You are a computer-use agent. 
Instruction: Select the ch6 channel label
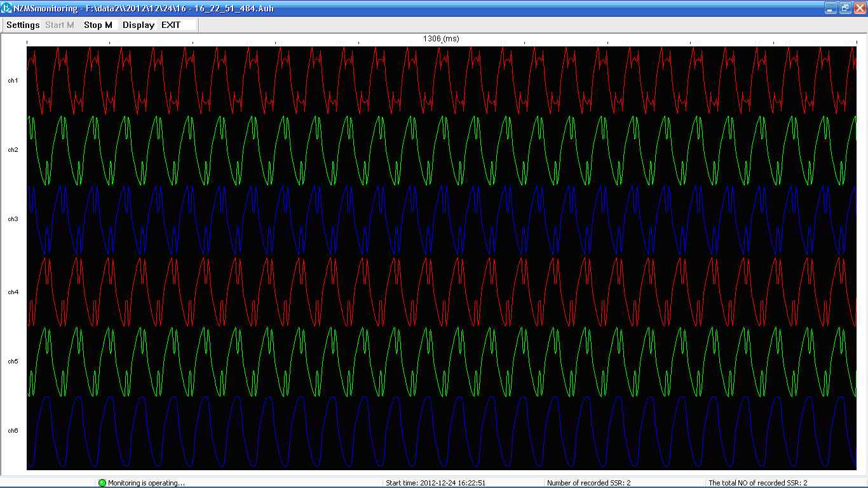click(13, 431)
